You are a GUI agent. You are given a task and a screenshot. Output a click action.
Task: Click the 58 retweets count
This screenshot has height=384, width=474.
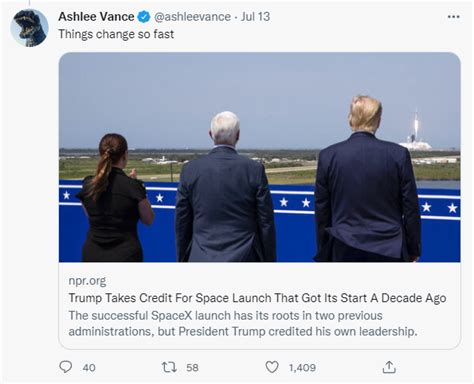[192, 368]
